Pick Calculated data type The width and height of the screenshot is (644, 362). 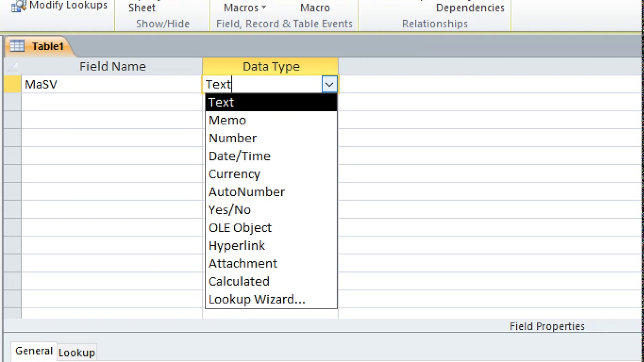(271, 282)
